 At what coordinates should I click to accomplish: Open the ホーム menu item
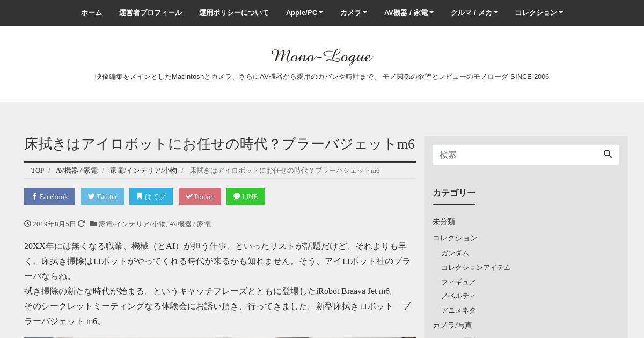91,13
